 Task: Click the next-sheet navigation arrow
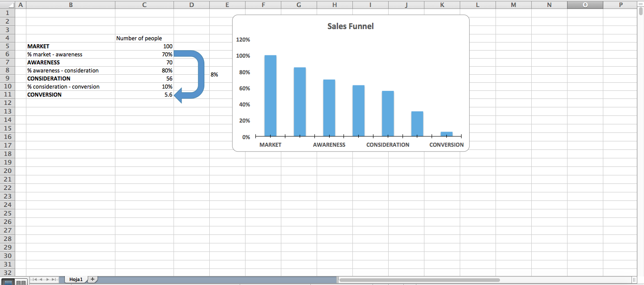point(47,279)
